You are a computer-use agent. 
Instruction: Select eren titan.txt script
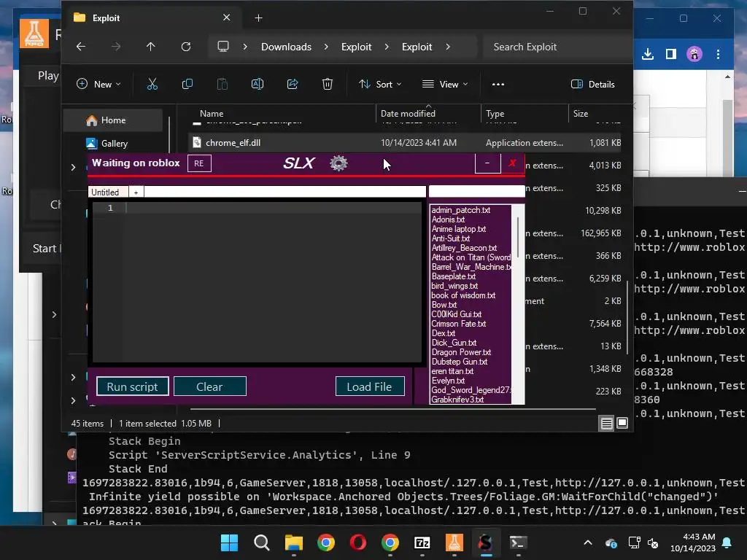tap(452, 371)
